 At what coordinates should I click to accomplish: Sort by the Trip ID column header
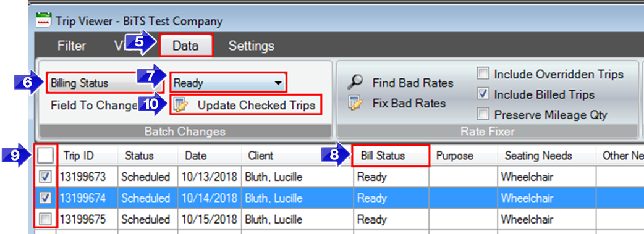(x=87, y=156)
